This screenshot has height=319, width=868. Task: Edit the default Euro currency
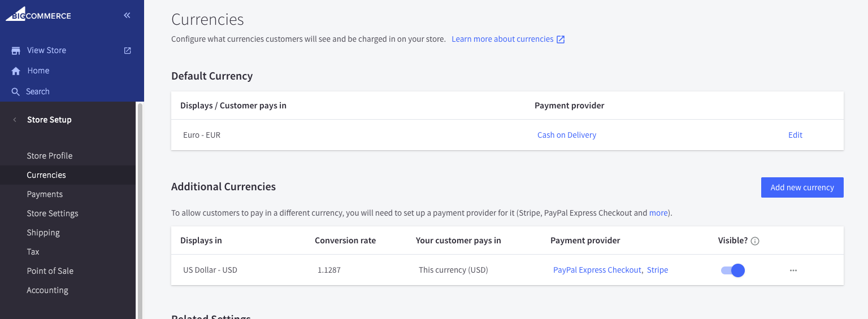tap(795, 135)
